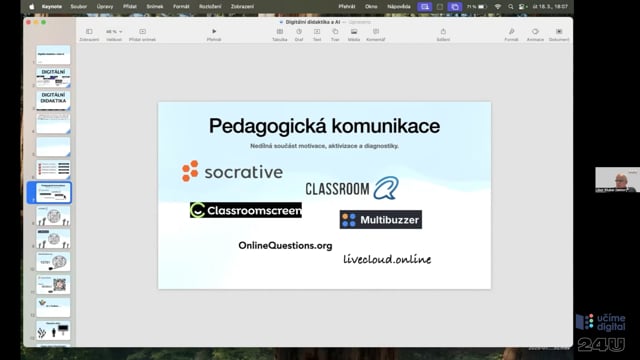Open the Okno menu
Viewport: 640px width, 360px height.
click(x=371, y=7)
